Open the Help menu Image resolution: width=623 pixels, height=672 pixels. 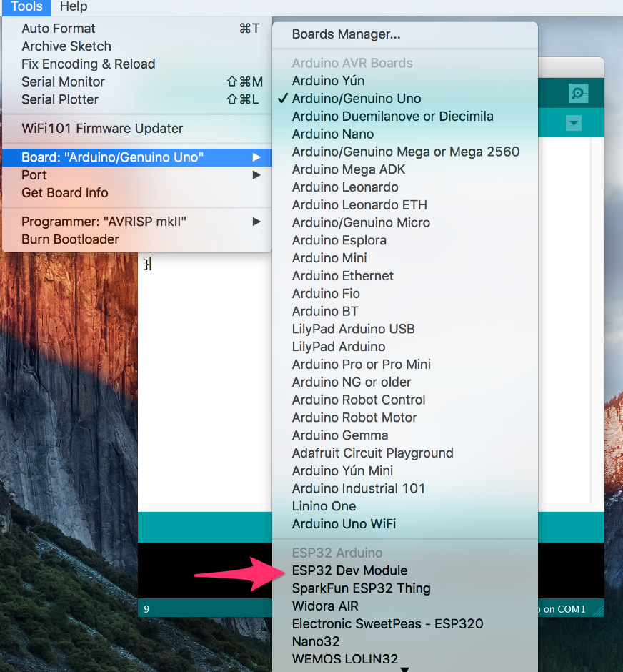point(73,7)
